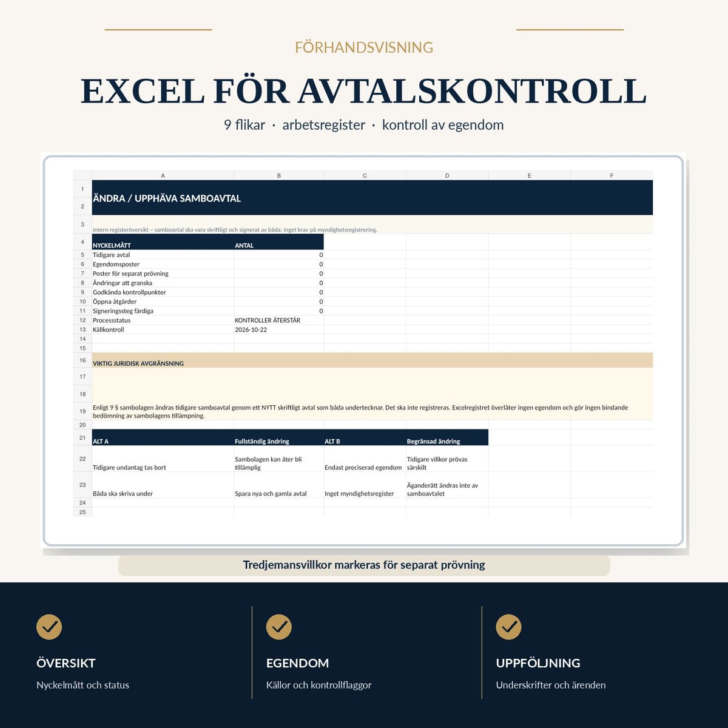Select the 'Inget myndighetsregister' cell
Image resolution: width=728 pixels, height=728 pixels.
click(365, 485)
